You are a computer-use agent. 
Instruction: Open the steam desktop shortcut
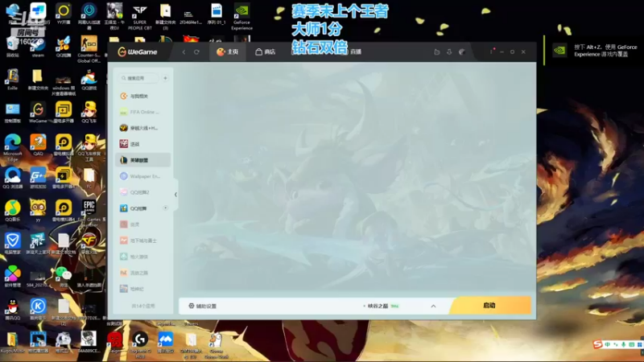(38, 47)
